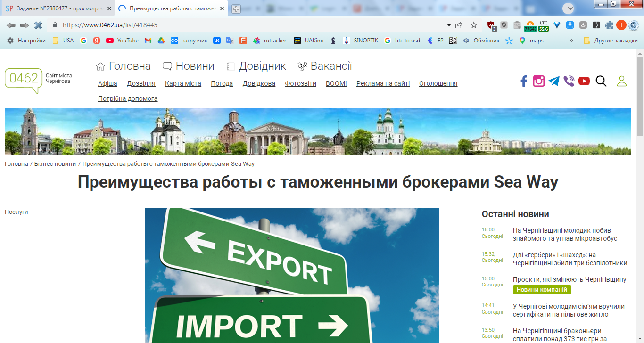This screenshot has width=644, height=343.
Task: Open the Extensions puzzle-piece menu
Action: click(x=609, y=25)
